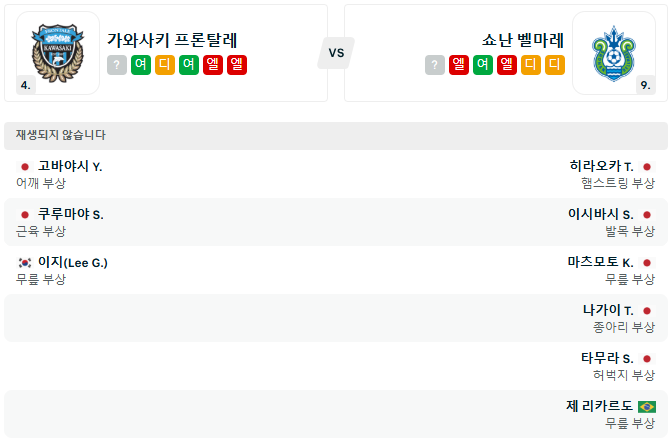Select the gray question mark badge under 쇼난 벨마레
Screen dimensions: 670x439
coord(434,65)
